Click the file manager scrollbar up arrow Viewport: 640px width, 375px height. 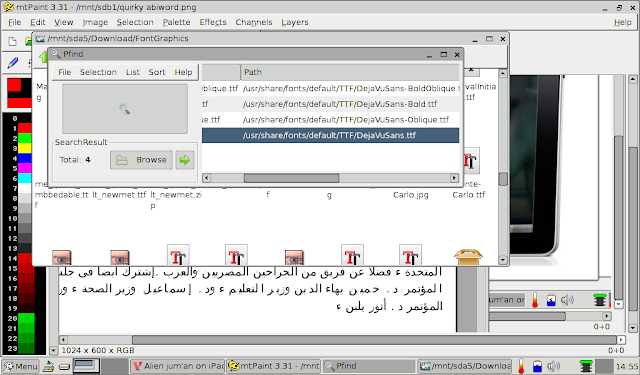pos(503,74)
